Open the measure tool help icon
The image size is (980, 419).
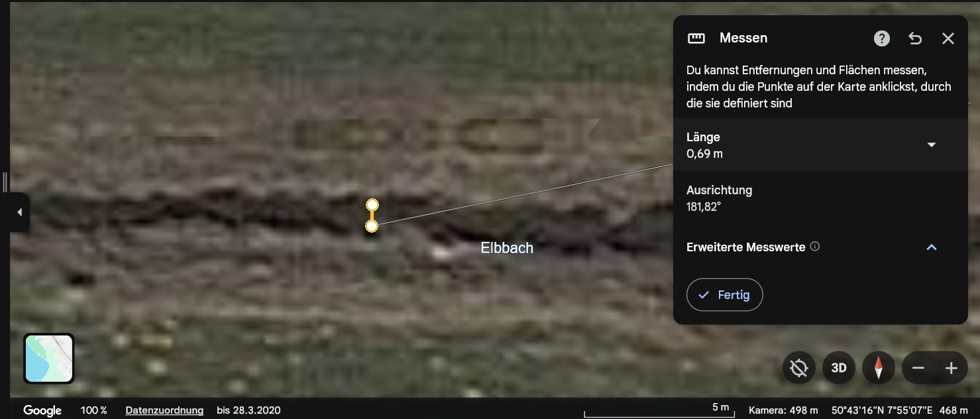tap(881, 38)
